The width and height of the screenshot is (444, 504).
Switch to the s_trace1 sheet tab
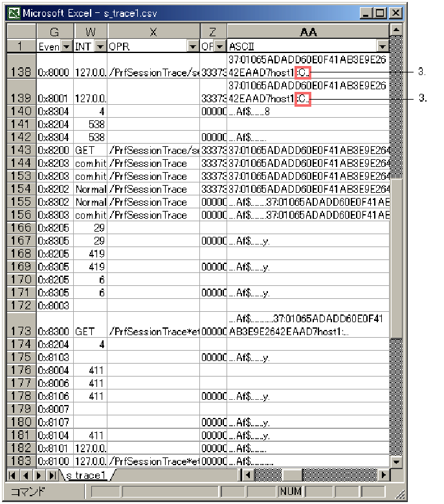[85, 476]
